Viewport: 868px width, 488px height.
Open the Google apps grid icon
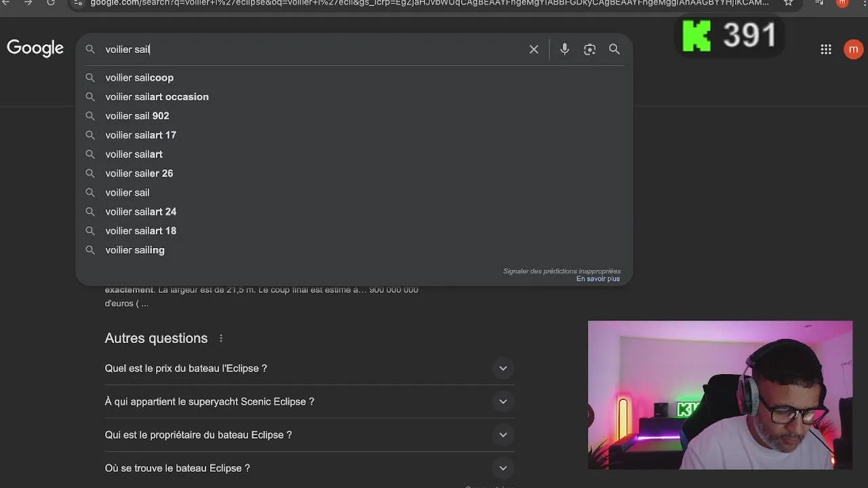pyautogui.click(x=826, y=49)
